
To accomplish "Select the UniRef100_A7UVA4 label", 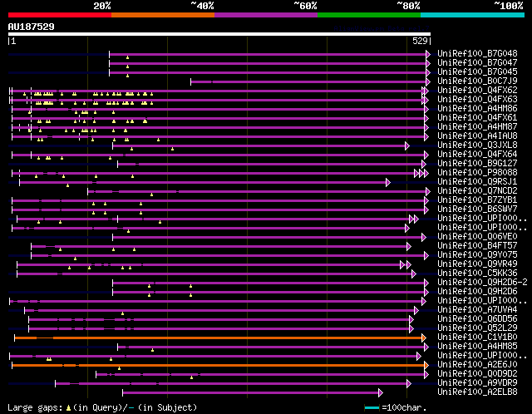I will (x=477, y=310).
